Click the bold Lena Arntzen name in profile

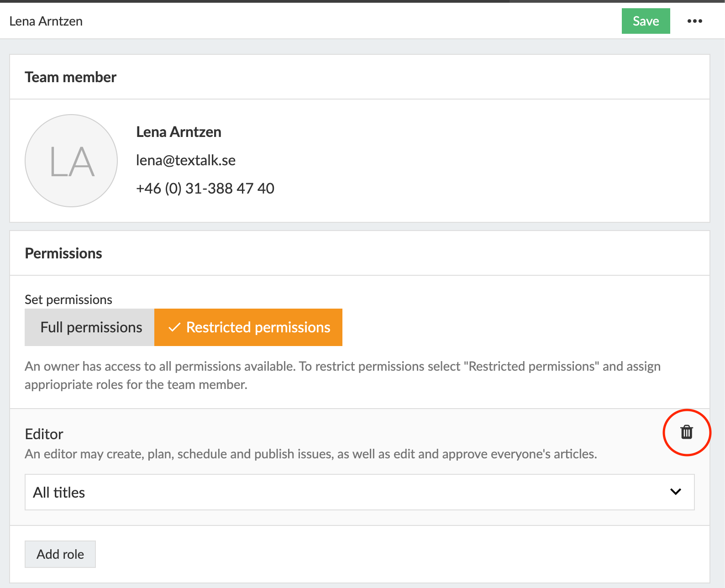coord(179,132)
